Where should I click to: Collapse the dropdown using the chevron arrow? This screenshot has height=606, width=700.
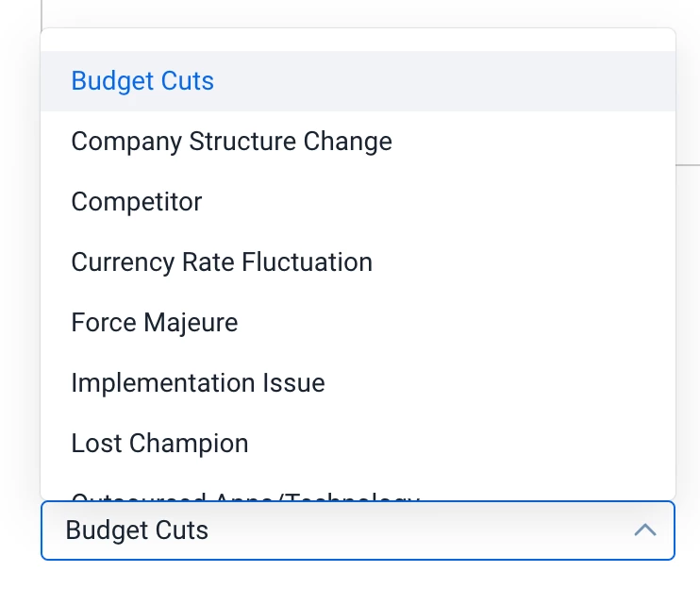tap(645, 530)
